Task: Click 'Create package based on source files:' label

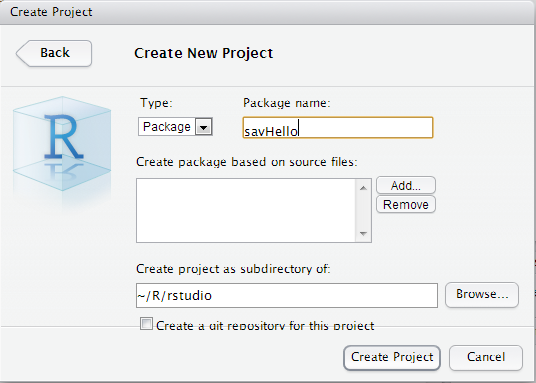Action: click(x=246, y=162)
